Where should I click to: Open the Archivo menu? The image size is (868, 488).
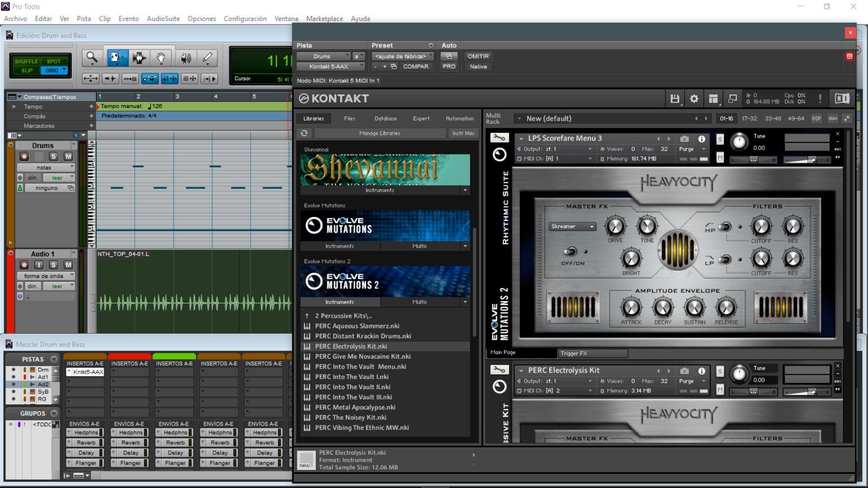[x=15, y=19]
